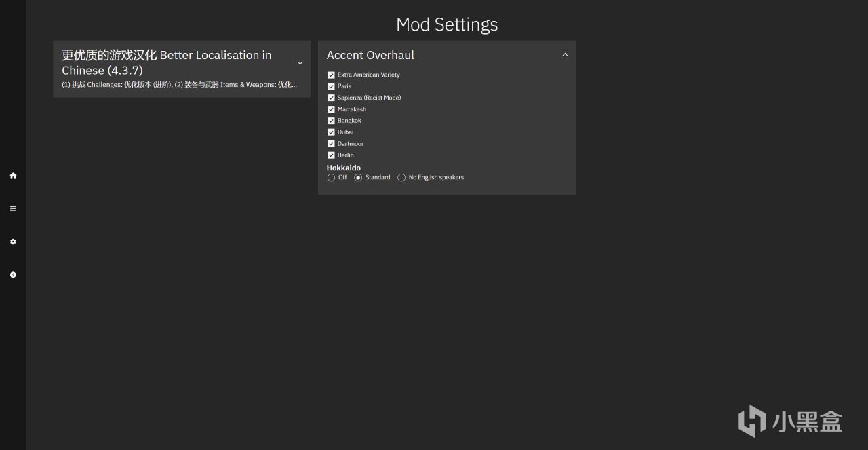Expand Better Localisation in Chinese settings
The width and height of the screenshot is (868, 450).
[300, 63]
